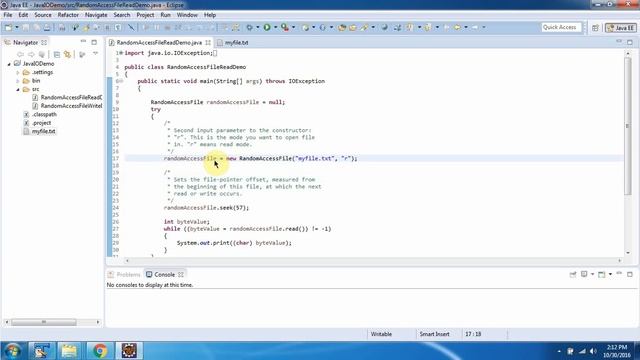Select the .project file

click(38, 123)
